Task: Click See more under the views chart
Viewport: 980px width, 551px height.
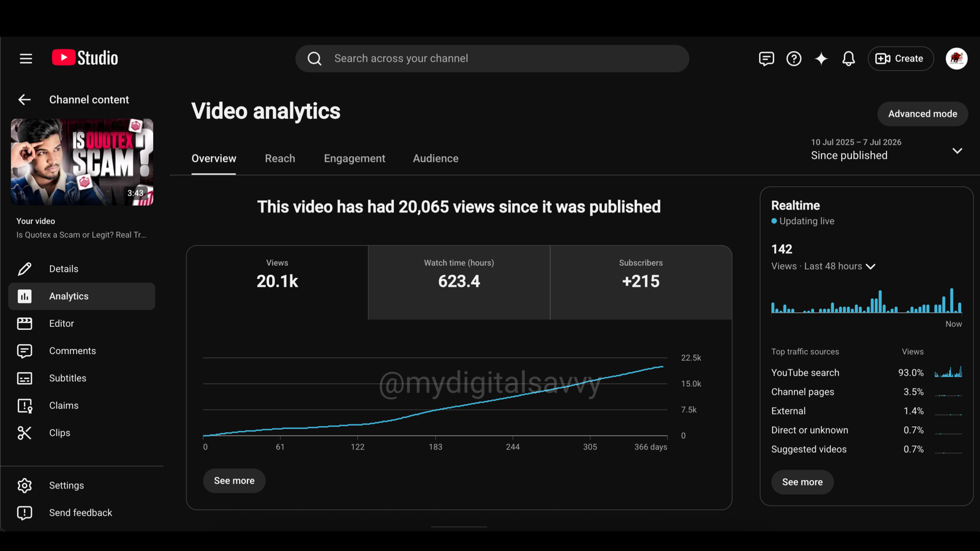Action: pyautogui.click(x=234, y=481)
